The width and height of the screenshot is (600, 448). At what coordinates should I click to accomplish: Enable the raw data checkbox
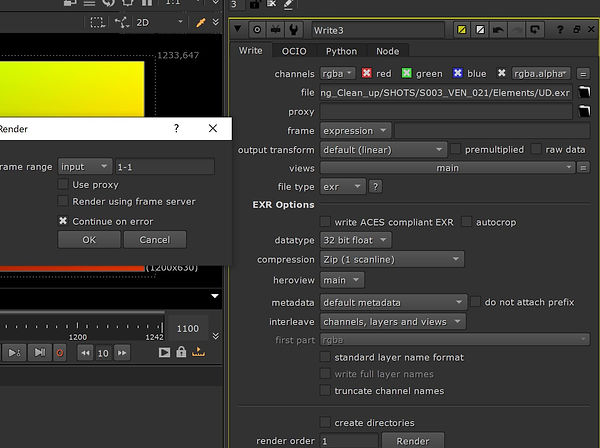[x=536, y=149]
